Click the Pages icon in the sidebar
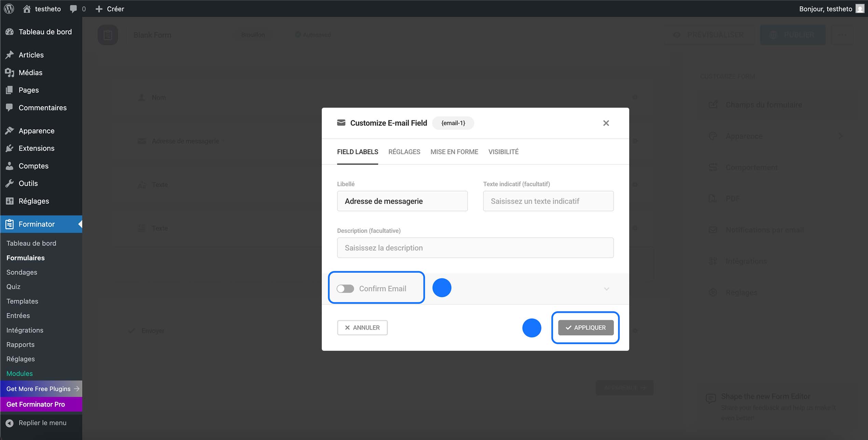 pos(10,90)
